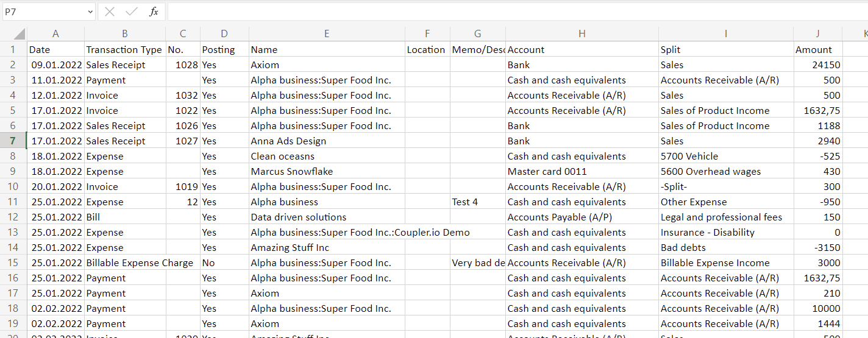Select column H header

582,34
